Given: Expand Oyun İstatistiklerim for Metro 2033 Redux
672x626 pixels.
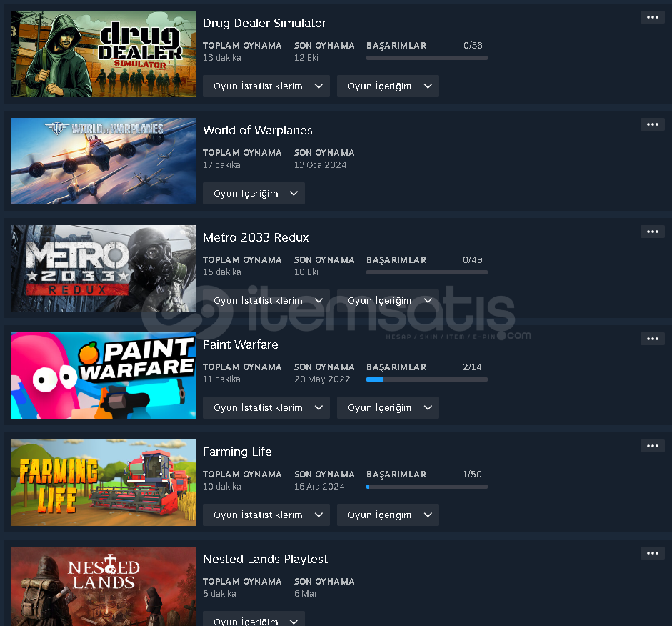Looking at the screenshot, I should click(266, 301).
